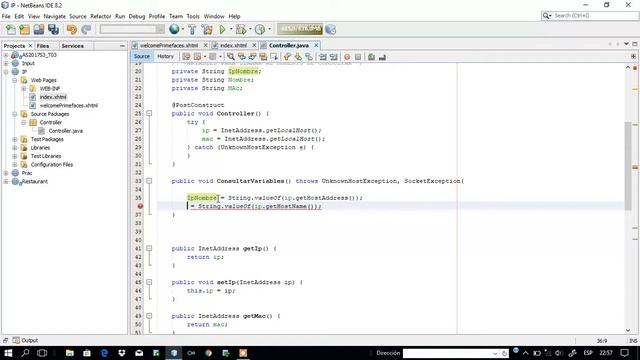Collapse the Web Pages folder node

[x=15, y=80]
